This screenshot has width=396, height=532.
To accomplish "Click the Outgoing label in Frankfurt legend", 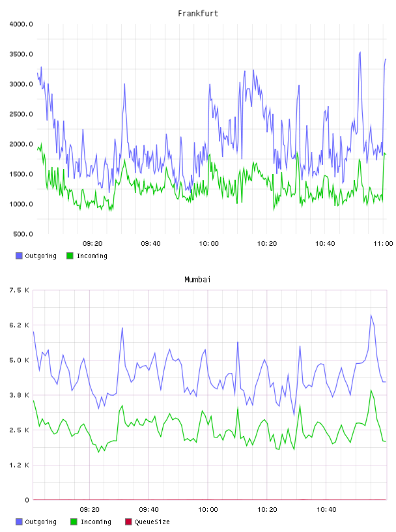I will (x=40, y=256).
